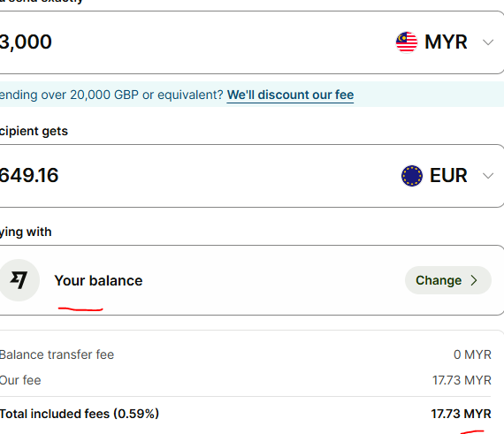Expand the EUR currency dropdown chevron

488,176
